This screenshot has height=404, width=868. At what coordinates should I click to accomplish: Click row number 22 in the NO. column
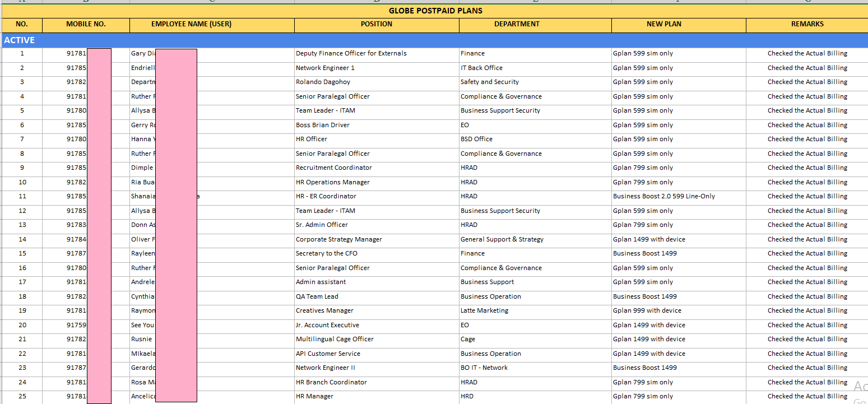click(22, 354)
